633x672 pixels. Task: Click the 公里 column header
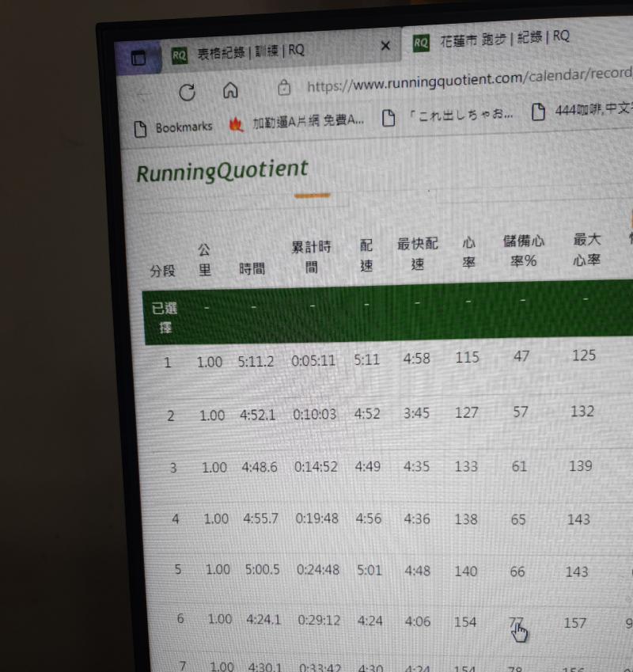[x=204, y=260]
